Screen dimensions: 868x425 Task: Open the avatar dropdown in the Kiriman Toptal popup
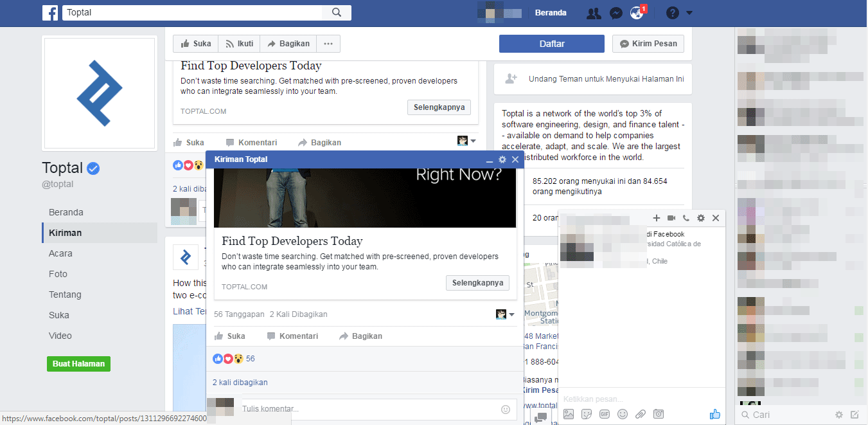click(x=506, y=314)
